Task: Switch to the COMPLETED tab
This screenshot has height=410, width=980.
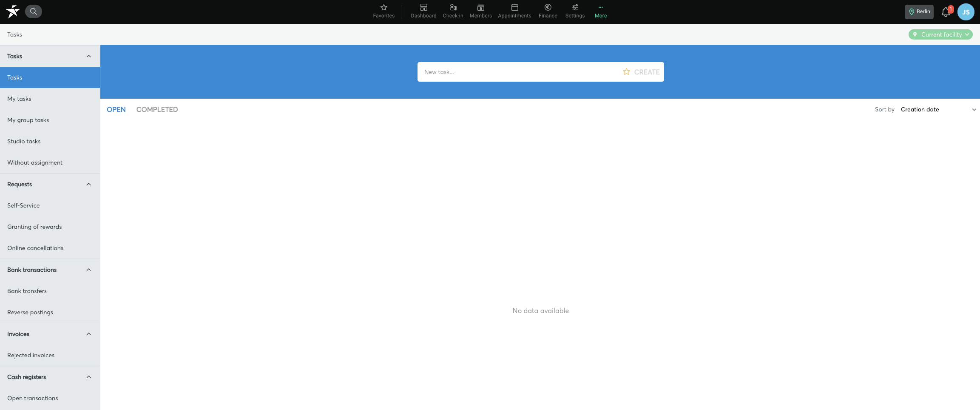Action: coord(157,109)
